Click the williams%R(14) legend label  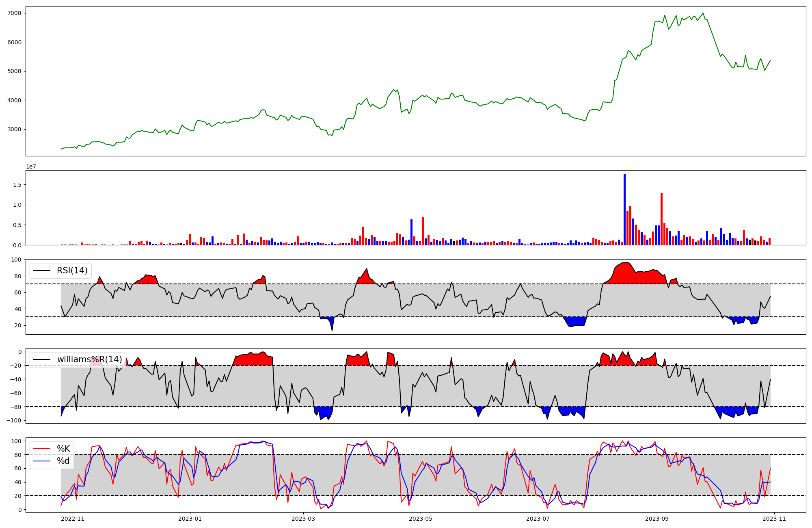tap(89, 359)
